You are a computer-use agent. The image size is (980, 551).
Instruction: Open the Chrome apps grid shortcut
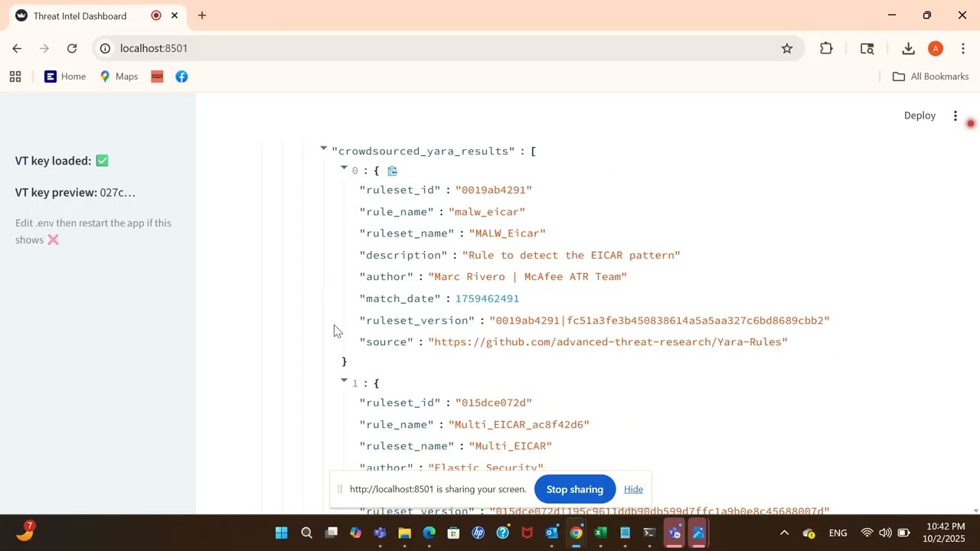point(15,77)
